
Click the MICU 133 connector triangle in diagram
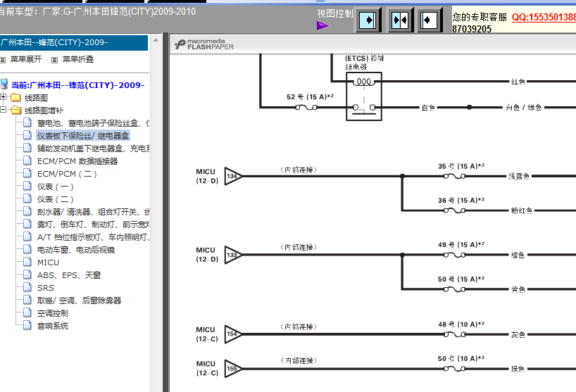[233, 255]
